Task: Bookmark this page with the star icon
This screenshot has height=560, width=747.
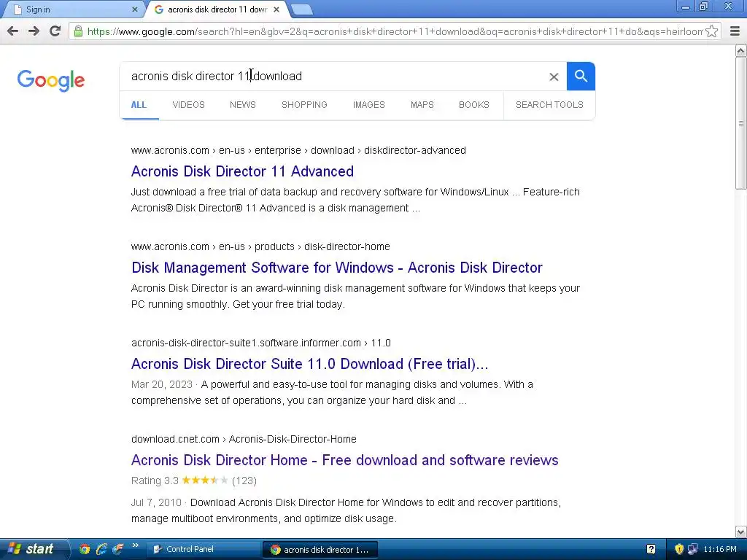Action: (711, 31)
